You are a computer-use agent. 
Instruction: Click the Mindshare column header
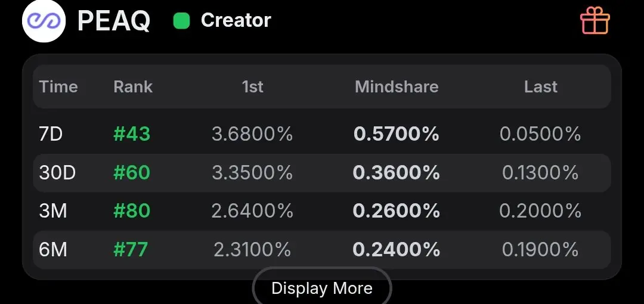(397, 86)
